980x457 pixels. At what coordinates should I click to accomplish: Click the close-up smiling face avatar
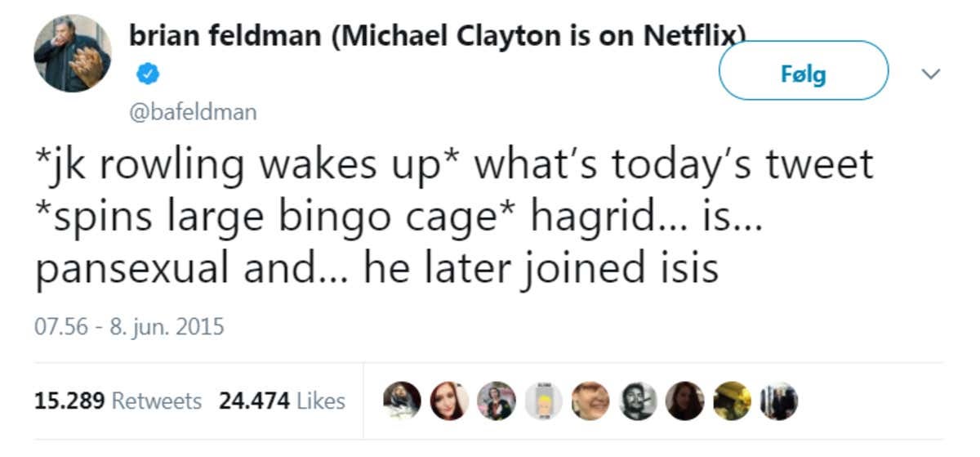590,401
